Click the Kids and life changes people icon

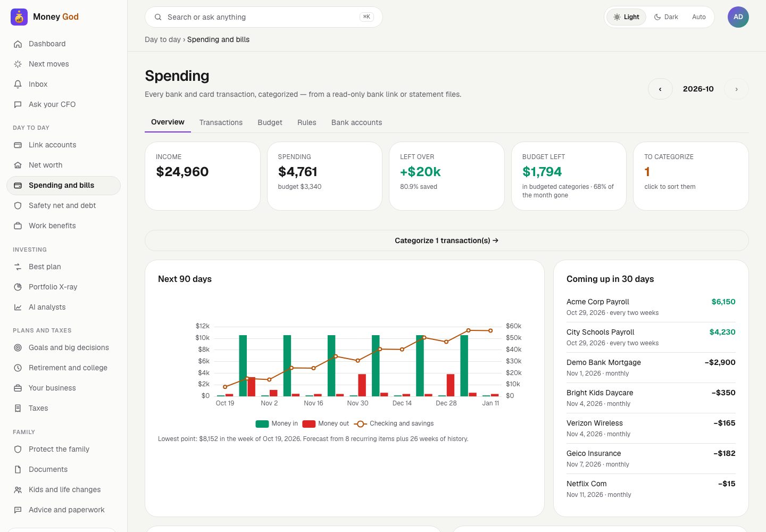tap(18, 489)
